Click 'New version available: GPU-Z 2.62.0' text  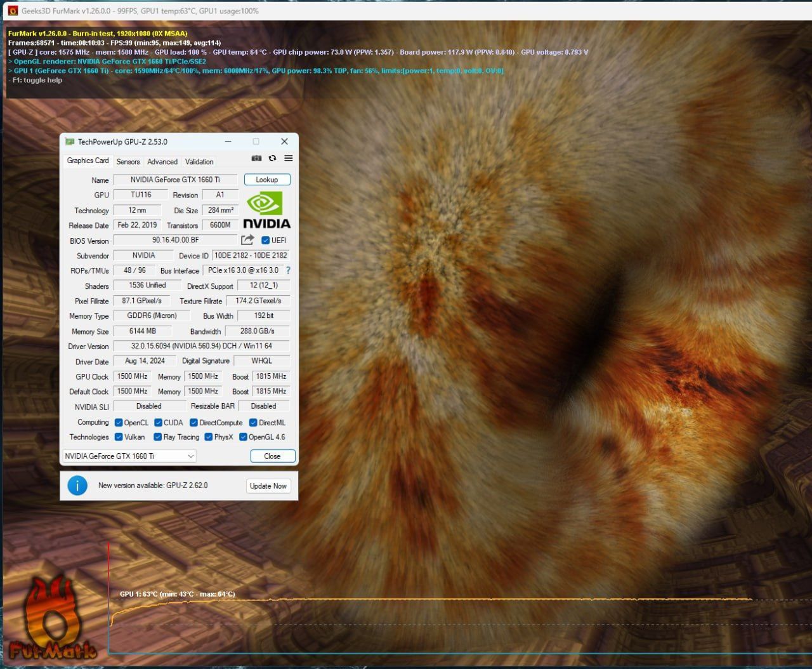[153, 486]
